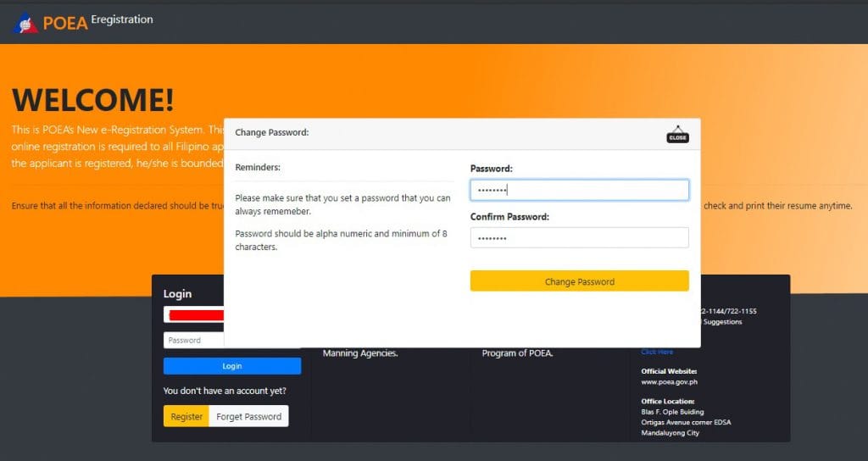Click the 'Please make sure that you set' reminder

coord(342,204)
